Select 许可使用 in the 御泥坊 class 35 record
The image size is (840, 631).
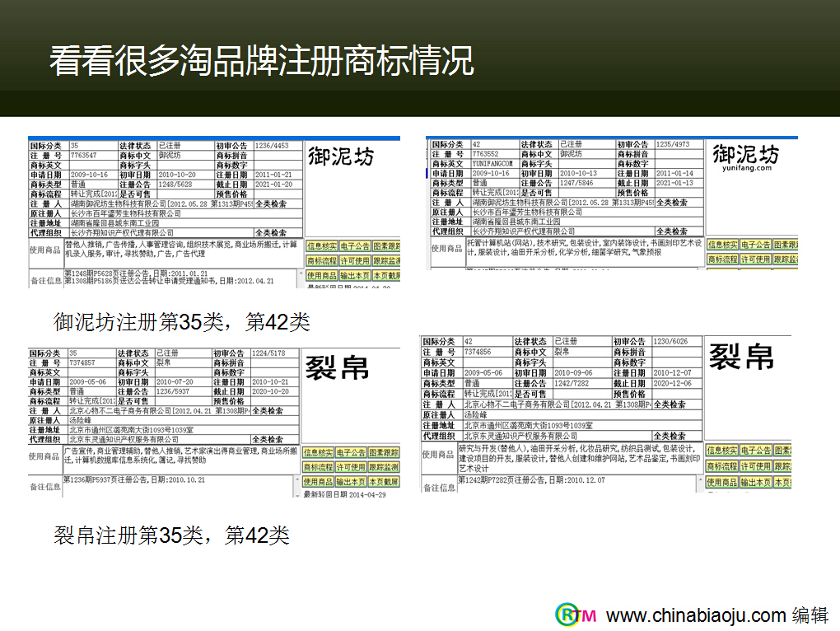click(355, 261)
